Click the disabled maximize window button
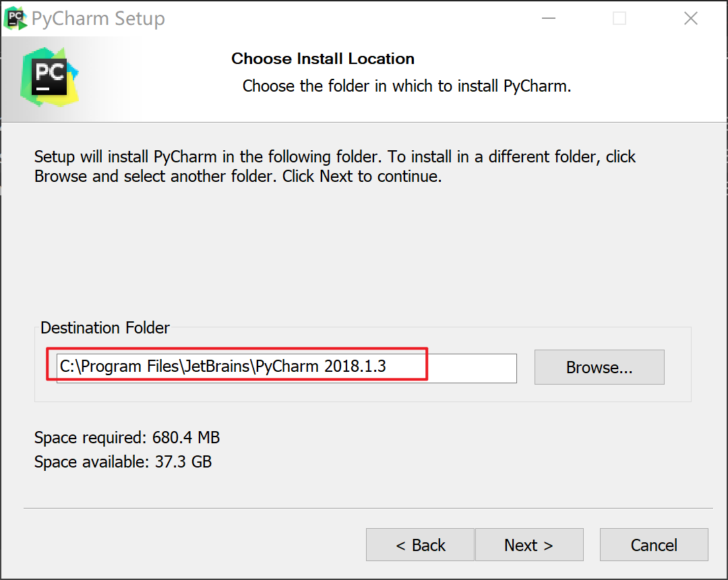The height and width of the screenshot is (580, 728). click(x=619, y=19)
